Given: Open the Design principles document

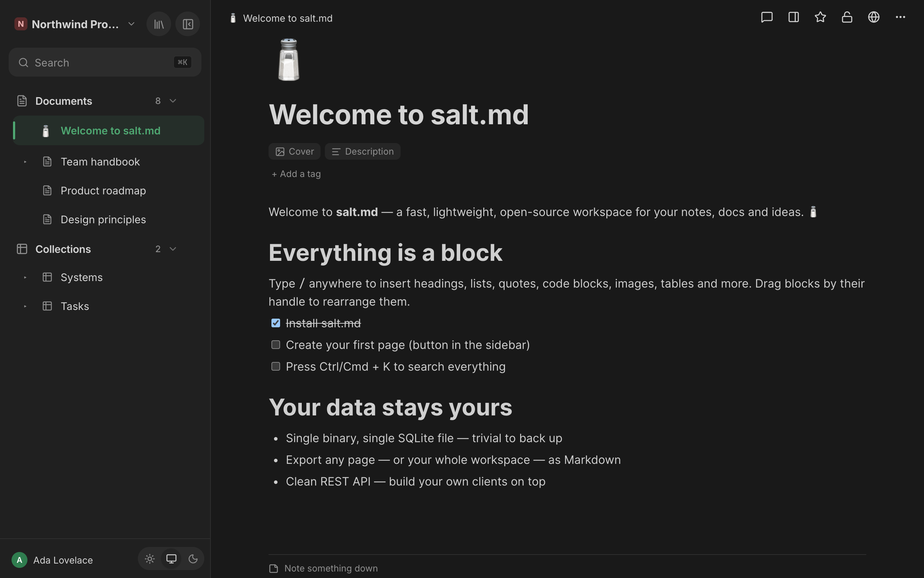Looking at the screenshot, I should tap(103, 220).
